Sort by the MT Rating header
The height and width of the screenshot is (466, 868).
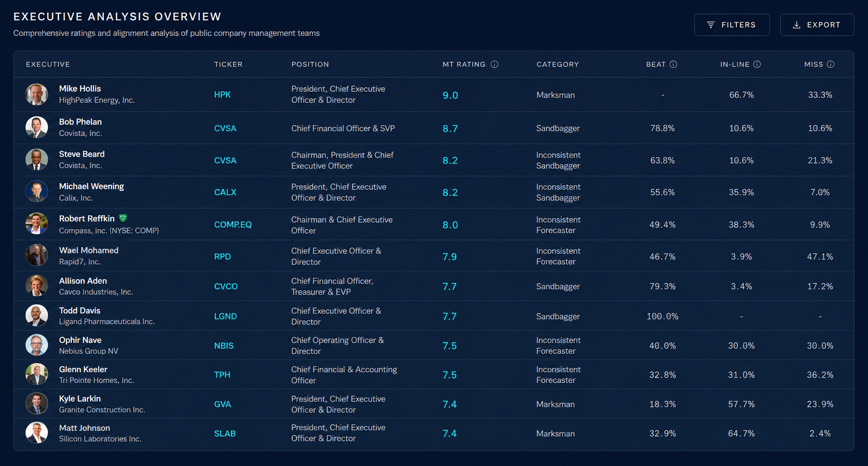point(464,64)
